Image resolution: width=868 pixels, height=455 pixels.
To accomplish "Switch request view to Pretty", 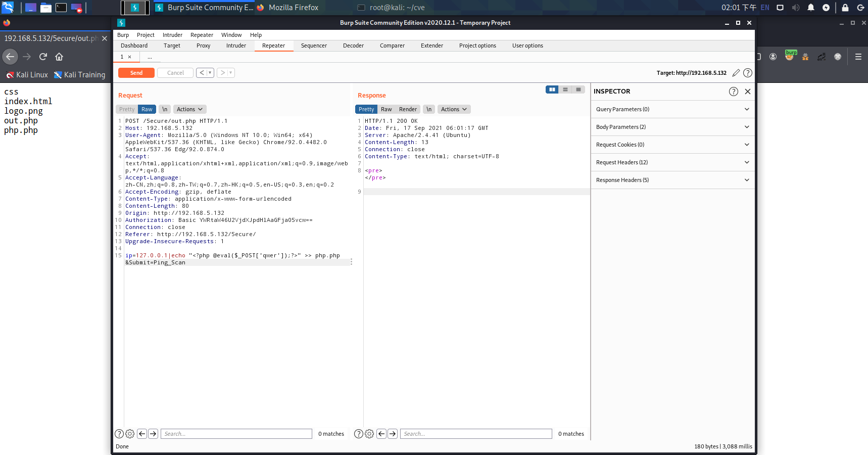I will coord(127,109).
